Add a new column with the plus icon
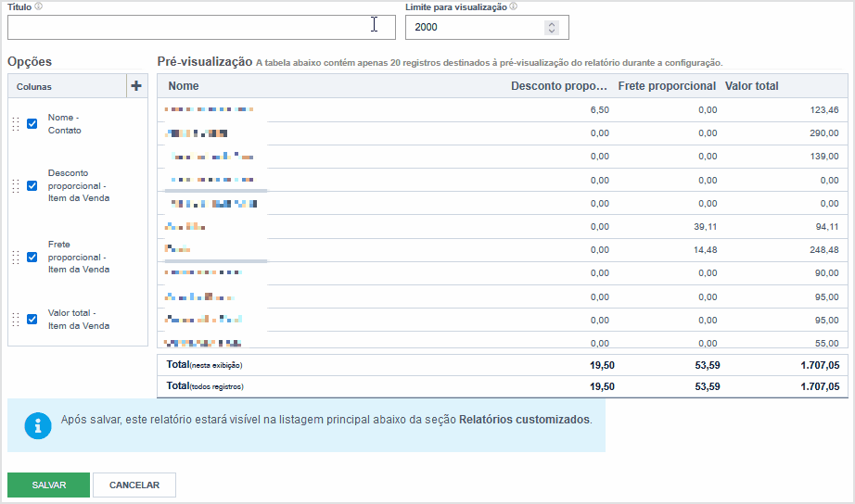Viewport: 855px width, 504px height. point(136,86)
